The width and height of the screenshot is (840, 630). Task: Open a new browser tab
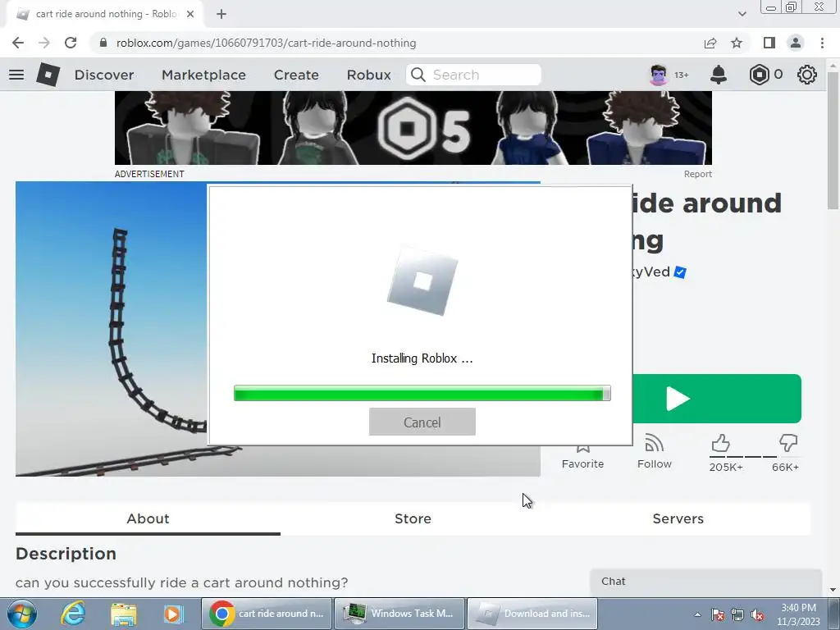click(221, 14)
